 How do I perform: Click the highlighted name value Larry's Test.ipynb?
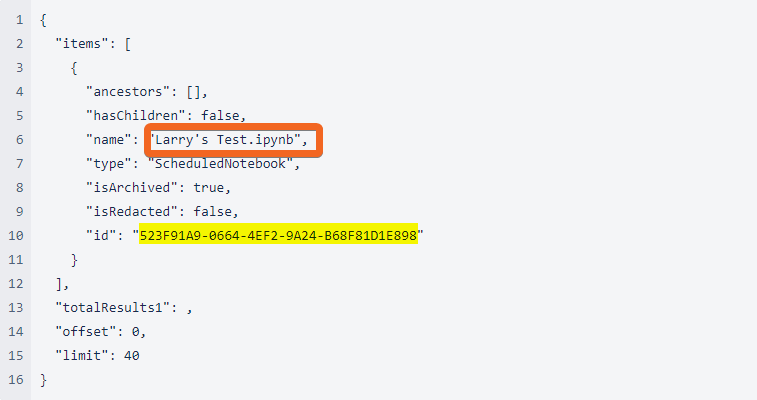[232, 141]
